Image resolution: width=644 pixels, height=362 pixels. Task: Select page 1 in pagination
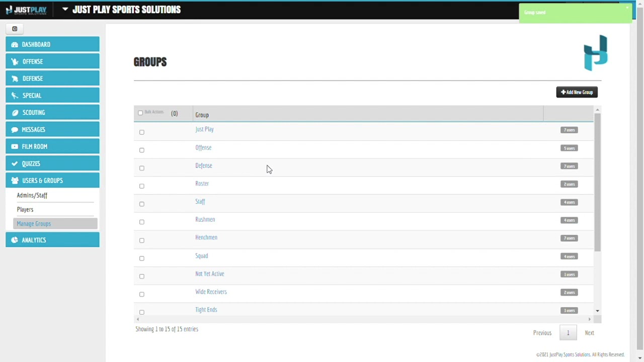(x=568, y=333)
